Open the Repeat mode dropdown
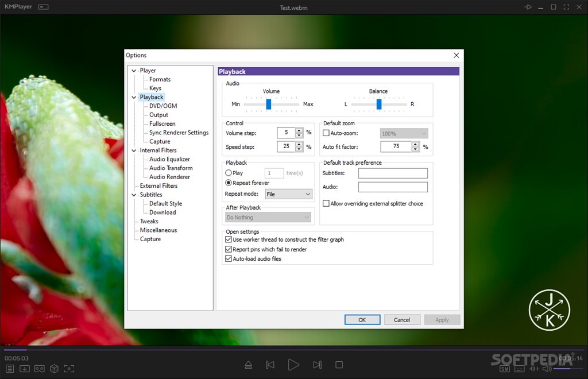This screenshot has height=379, width=588. click(x=288, y=194)
